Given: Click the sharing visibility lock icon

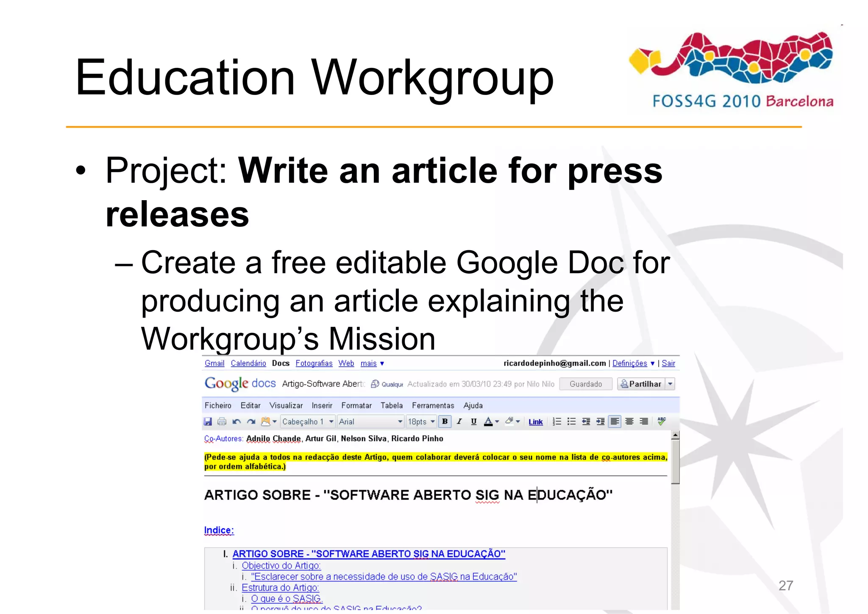Looking at the screenshot, I should click(375, 384).
